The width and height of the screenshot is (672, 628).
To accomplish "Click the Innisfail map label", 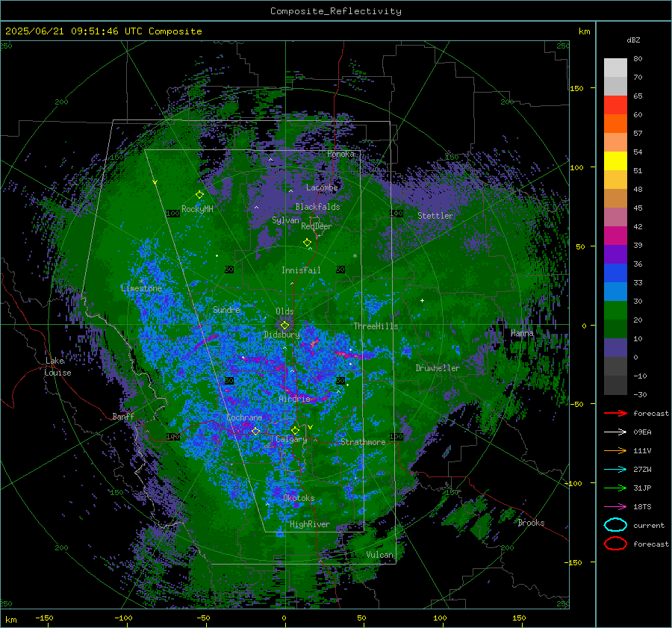I will 301,270.
